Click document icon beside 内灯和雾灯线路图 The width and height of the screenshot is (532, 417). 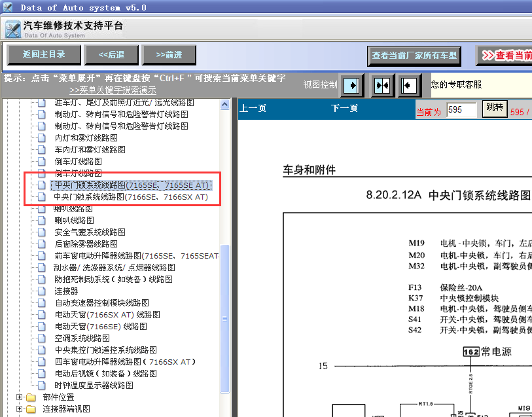tap(42, 137)
